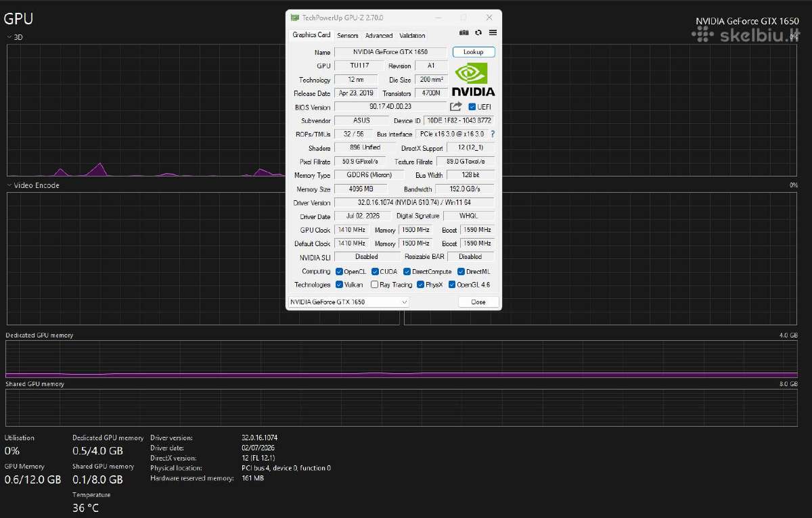
Task: Click the BIOS Version field 90.17.4D.00.23
Action: coord(390,107)
